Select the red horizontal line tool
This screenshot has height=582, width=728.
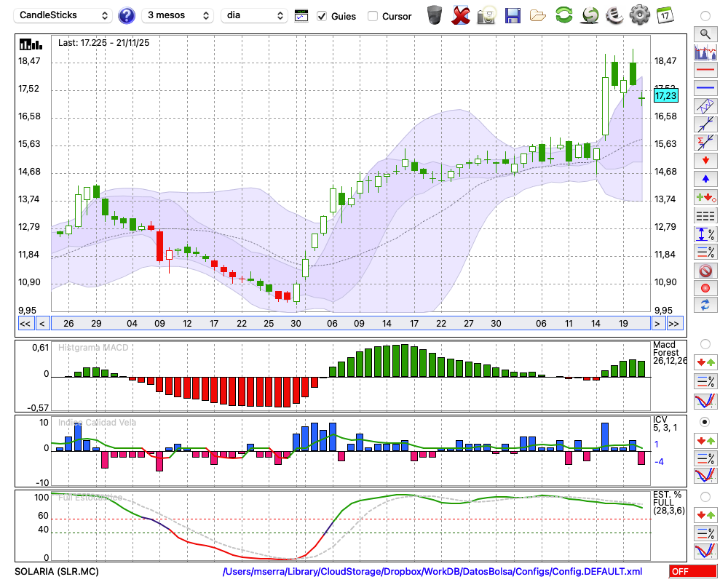pyautogui.click(x=705, y=70)
